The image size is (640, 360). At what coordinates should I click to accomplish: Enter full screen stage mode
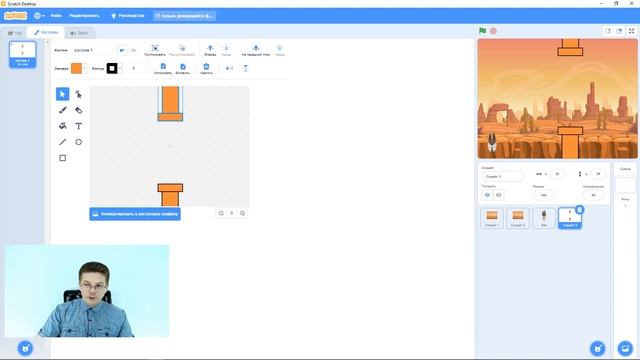point(631,31)
